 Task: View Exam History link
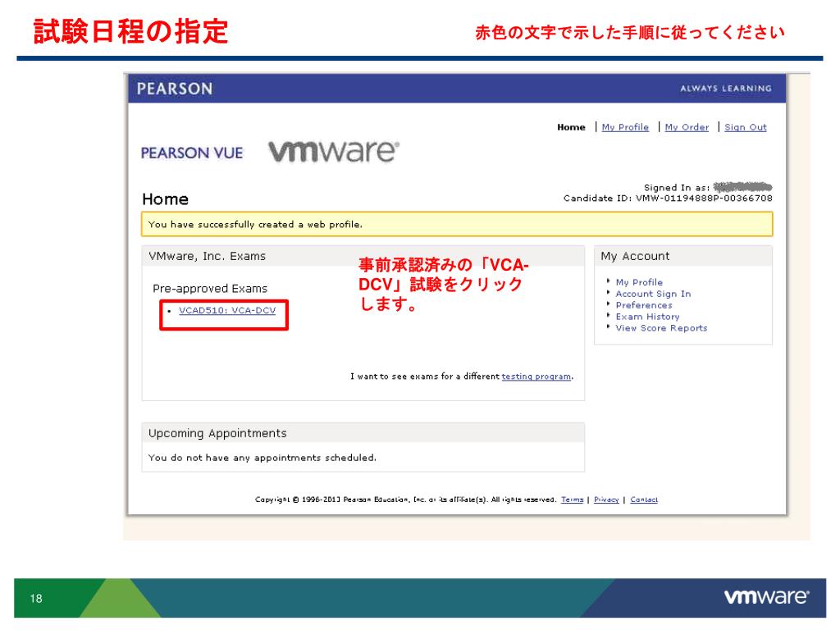pyautogui.click(x=647, y=317)
